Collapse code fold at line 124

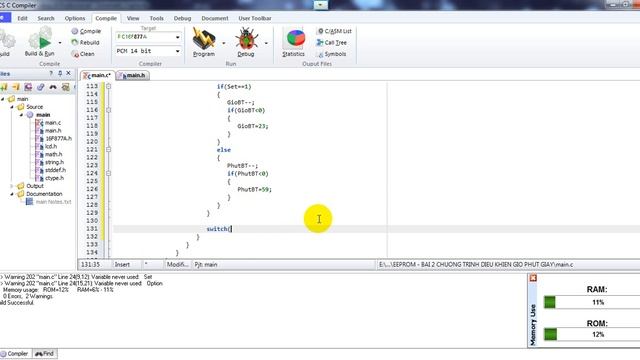109,173
